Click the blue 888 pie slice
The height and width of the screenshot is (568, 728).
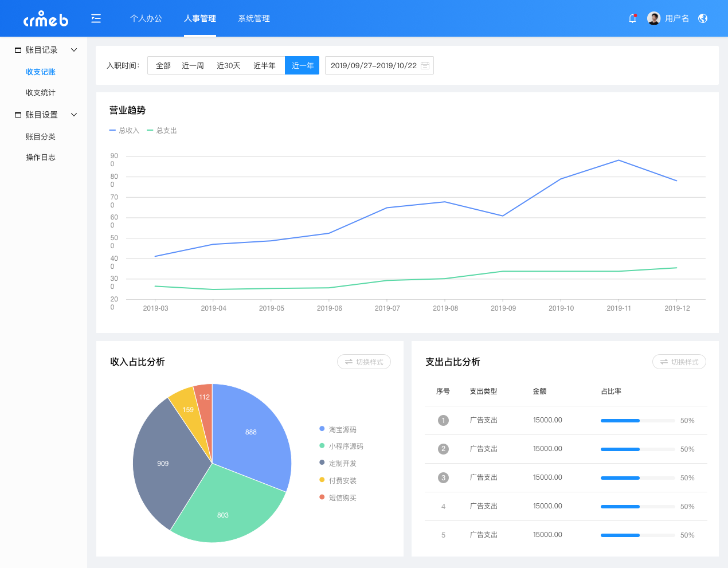click(x=251, y=432)
